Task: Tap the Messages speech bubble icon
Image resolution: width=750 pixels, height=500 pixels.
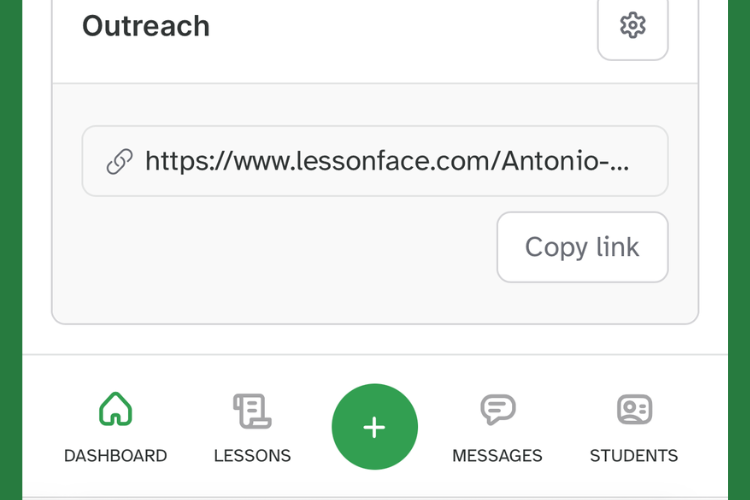Action: (497, 409)
